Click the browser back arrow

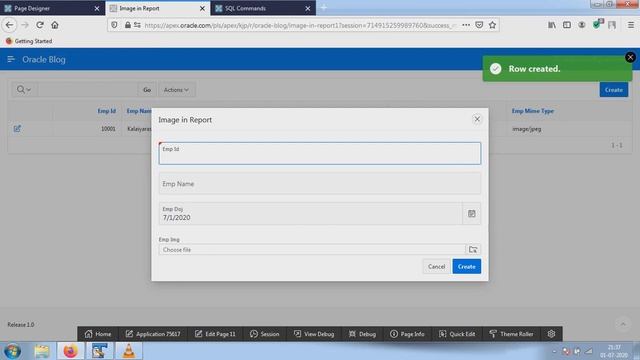9,25
